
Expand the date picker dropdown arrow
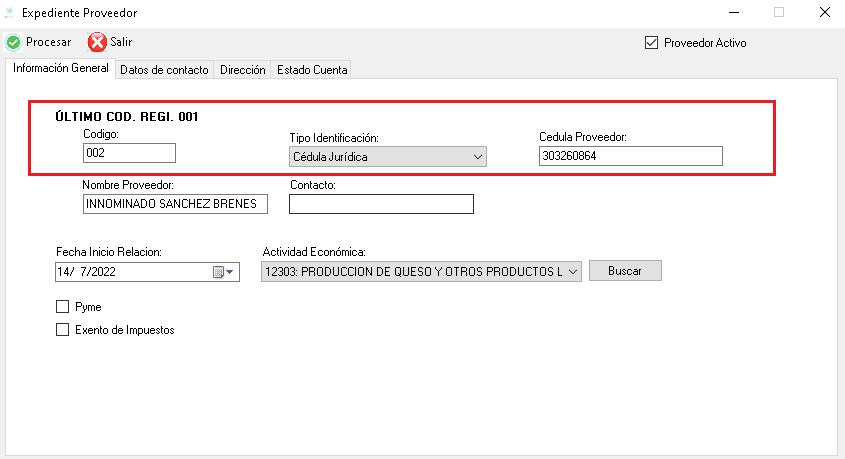(x=230, y=272)
